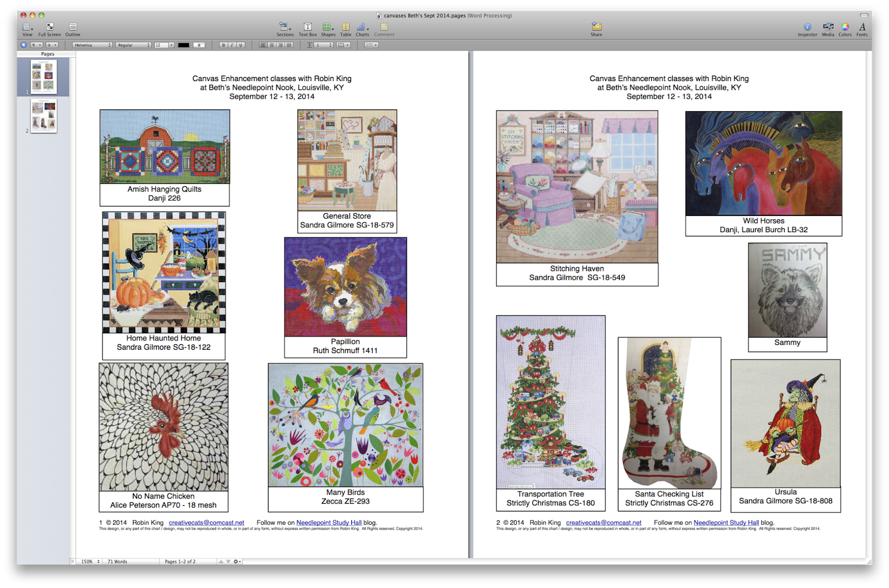Click the Share toolbar icon
Image resolution: width=889 pixels, height=588 pixels.
click(596, 29)
